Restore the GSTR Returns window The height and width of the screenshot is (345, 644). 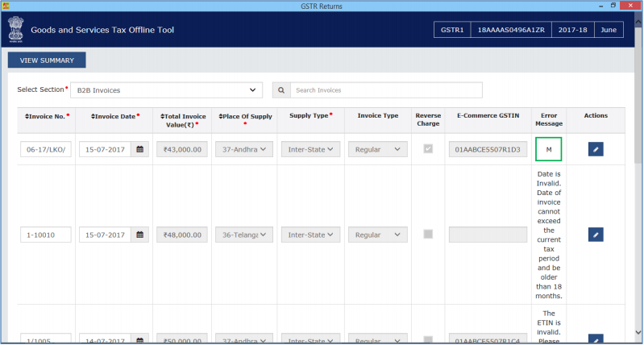point(613,6)
